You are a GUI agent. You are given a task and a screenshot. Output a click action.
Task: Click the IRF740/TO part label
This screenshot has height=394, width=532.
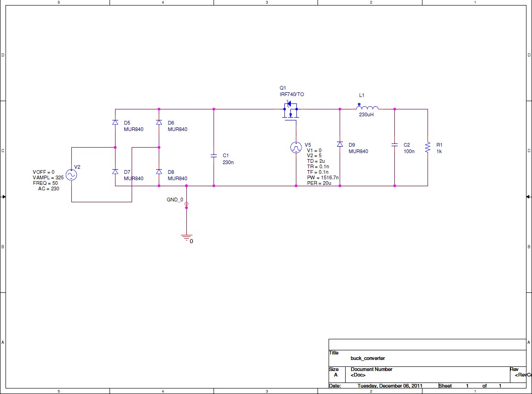pos(292,94)
